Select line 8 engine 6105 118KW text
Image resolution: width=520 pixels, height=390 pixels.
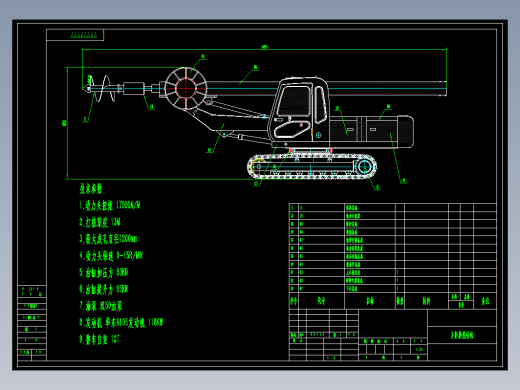(x=121, y=322)
